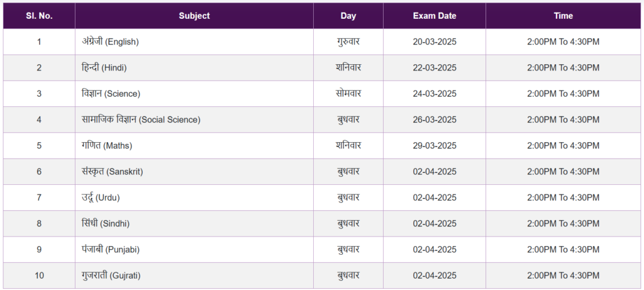644x290 pixels.
Task: Select the Sindhi subject cell
Action: click(194, 223)
